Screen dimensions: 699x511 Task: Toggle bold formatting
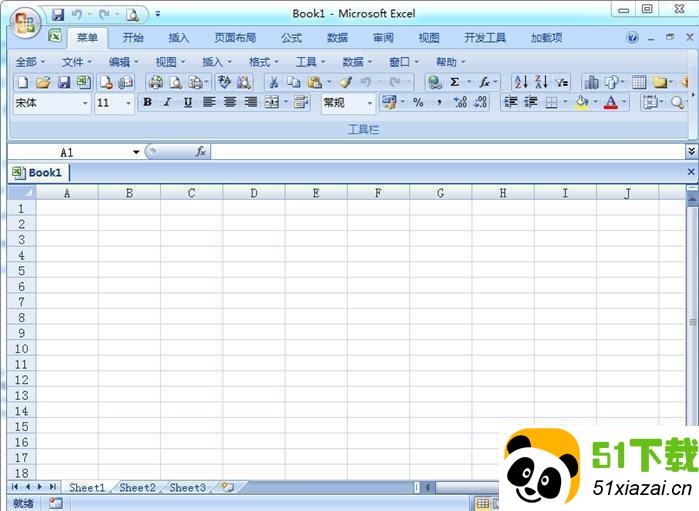pos(147,102)
